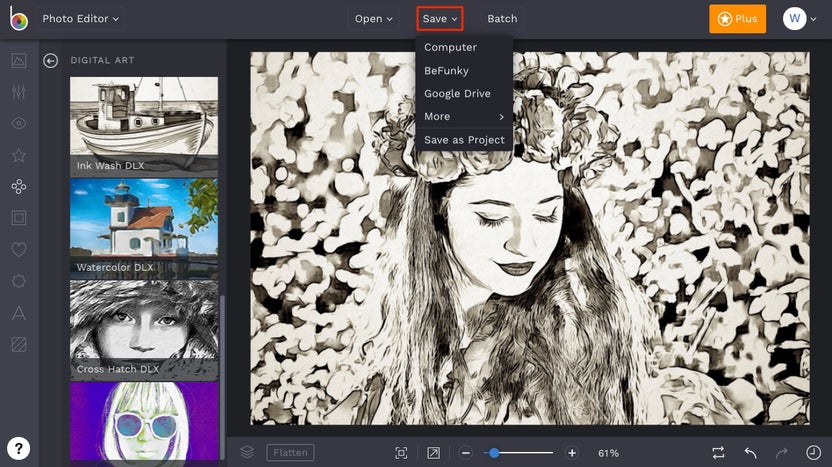Open the Text tool (A icon)
This screenshot has height=467, width=832.
19,313
